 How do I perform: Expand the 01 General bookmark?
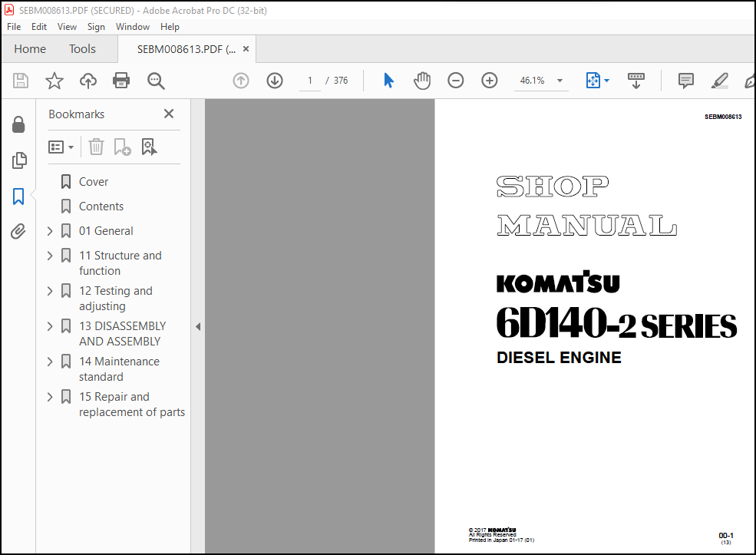pyautogui.click(x=50, y=231)
